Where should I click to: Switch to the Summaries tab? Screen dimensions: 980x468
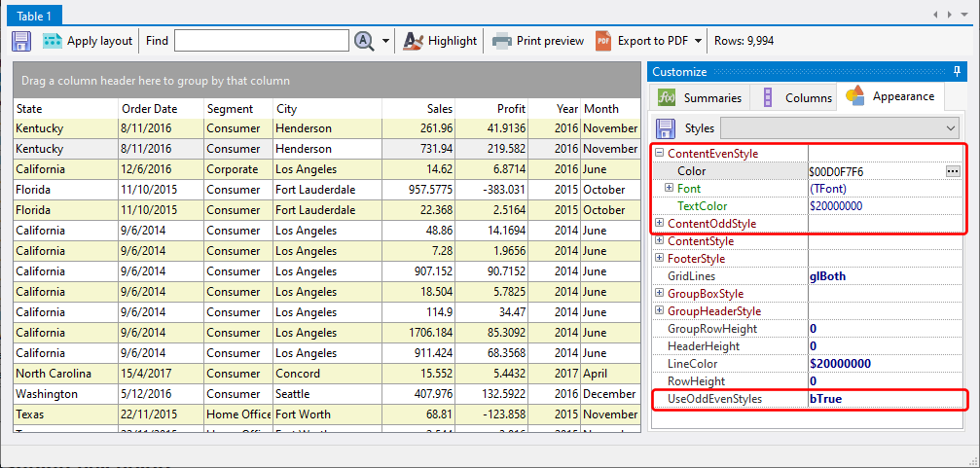point(701,97)
